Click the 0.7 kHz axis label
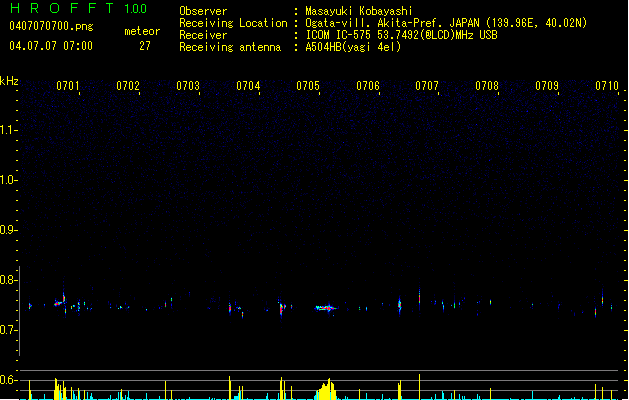This screenshot has width=629, height=400. (8, 330)
